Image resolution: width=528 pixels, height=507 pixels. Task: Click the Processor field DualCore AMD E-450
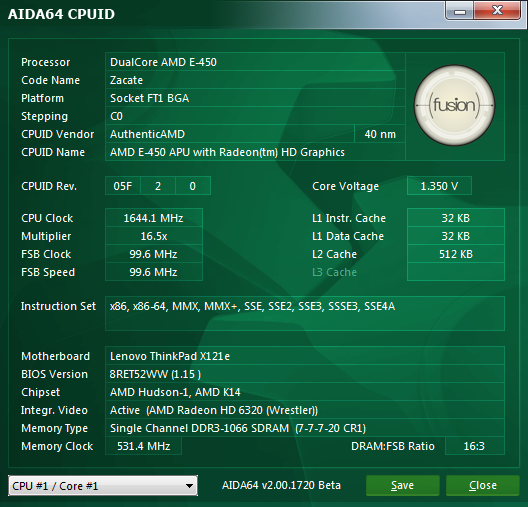click(255, 62)
